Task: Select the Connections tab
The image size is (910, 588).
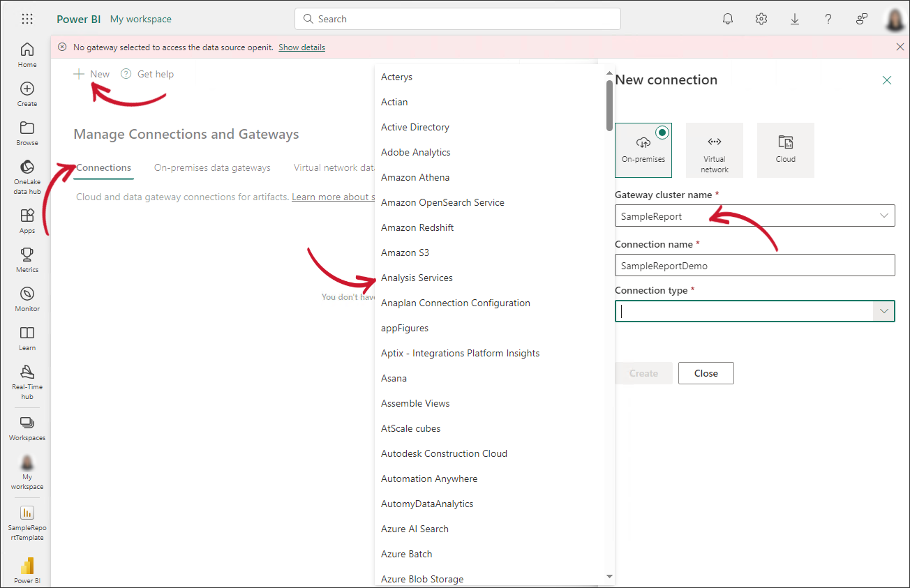Action: (103, 167)
